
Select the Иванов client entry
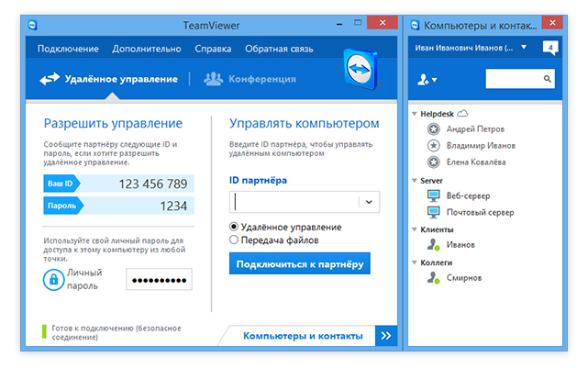(460, 245)
